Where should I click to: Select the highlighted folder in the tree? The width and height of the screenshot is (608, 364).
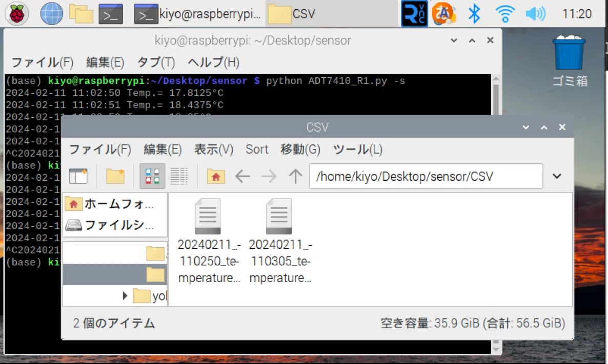tap(115, 274)
